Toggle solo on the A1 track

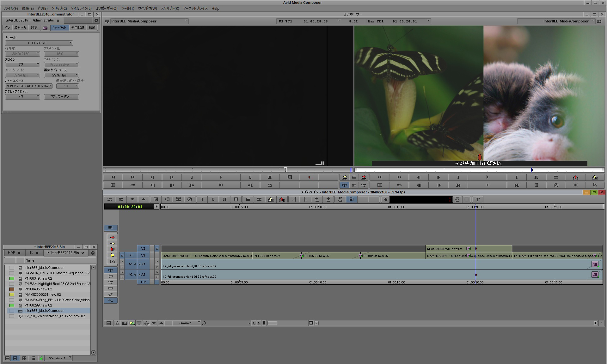point(157,262)
